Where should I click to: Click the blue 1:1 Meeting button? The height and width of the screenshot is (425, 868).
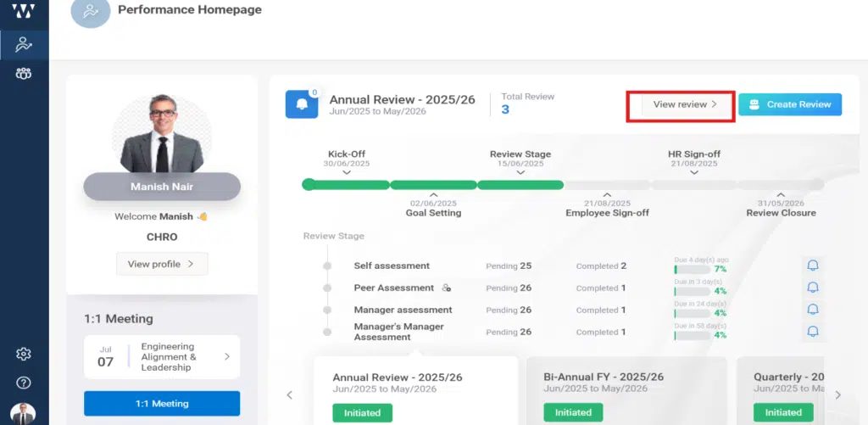click(x=162, y=404)
